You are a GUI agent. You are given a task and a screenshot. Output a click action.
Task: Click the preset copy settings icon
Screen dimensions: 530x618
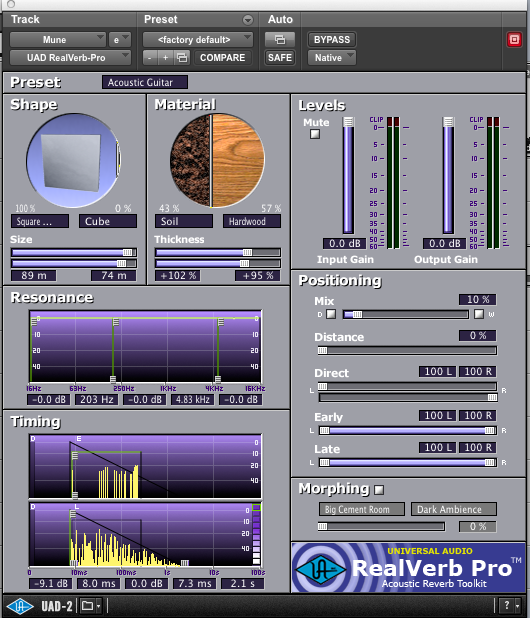(182, 58)
